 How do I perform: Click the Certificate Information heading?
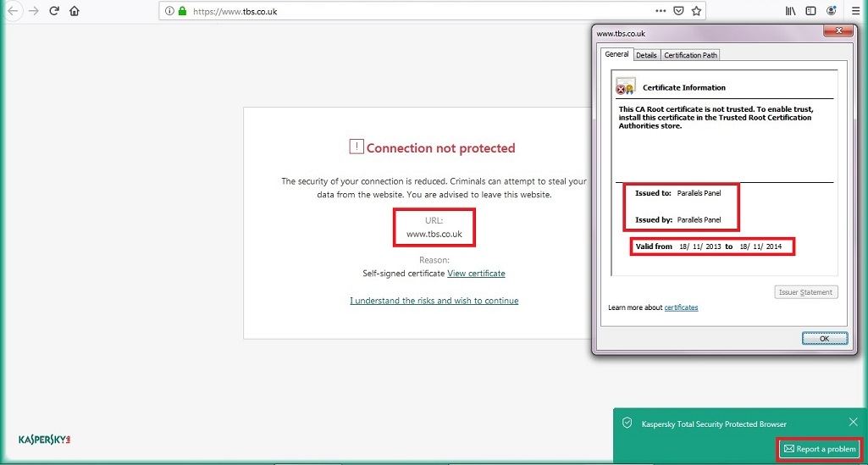tap(683, 87)
